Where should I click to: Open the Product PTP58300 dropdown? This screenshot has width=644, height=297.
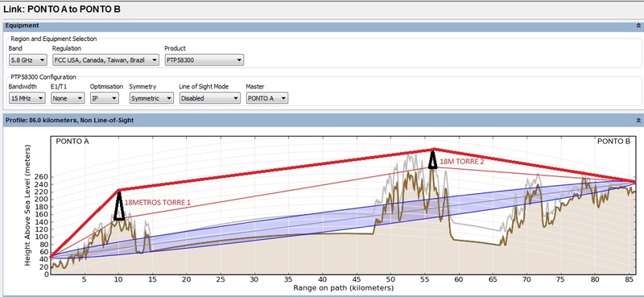tap(204, 60)
